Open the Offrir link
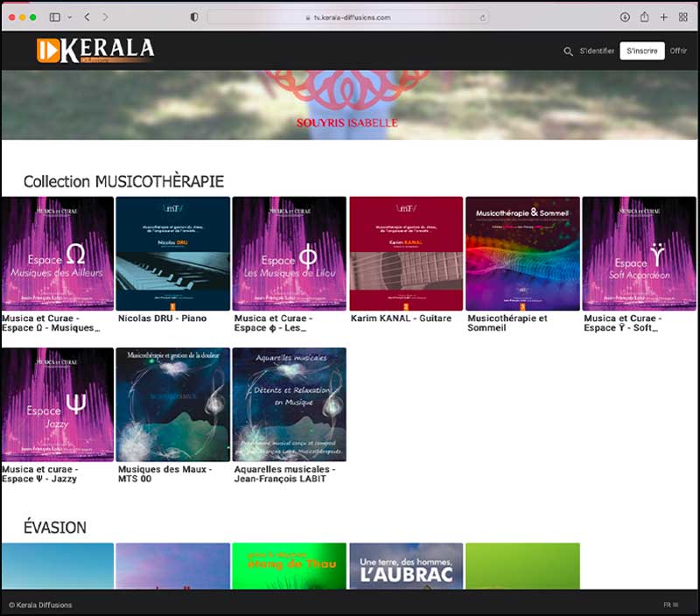700x616 pixels. 678,51
